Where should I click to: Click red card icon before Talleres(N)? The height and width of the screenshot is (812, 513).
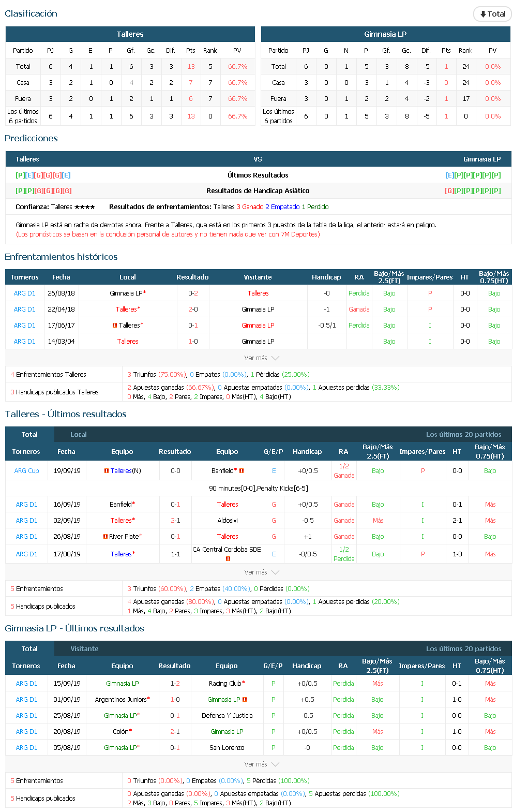pos(107,471)
